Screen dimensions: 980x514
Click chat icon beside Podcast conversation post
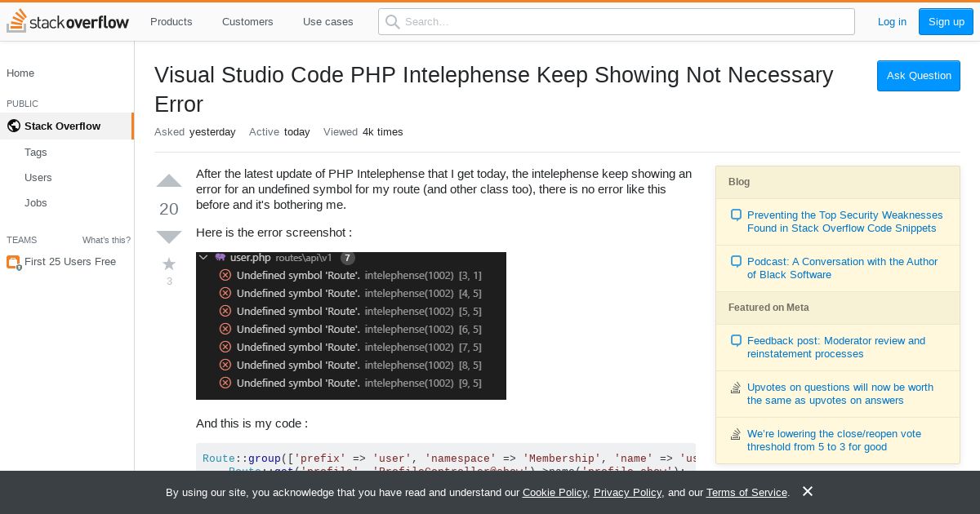click(736, 262)
